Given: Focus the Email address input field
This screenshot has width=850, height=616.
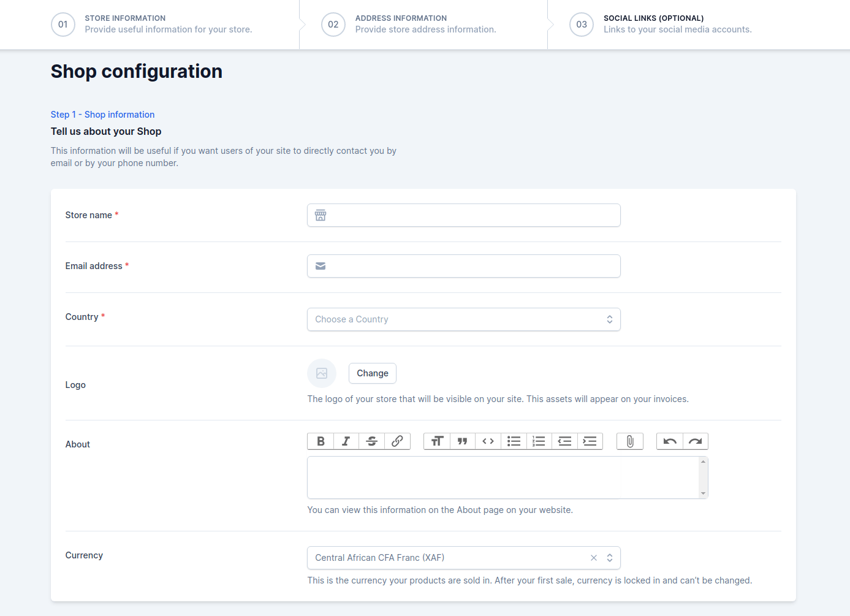Looking at the screenshot, I should pyautogui.click(x=464, y=266).
